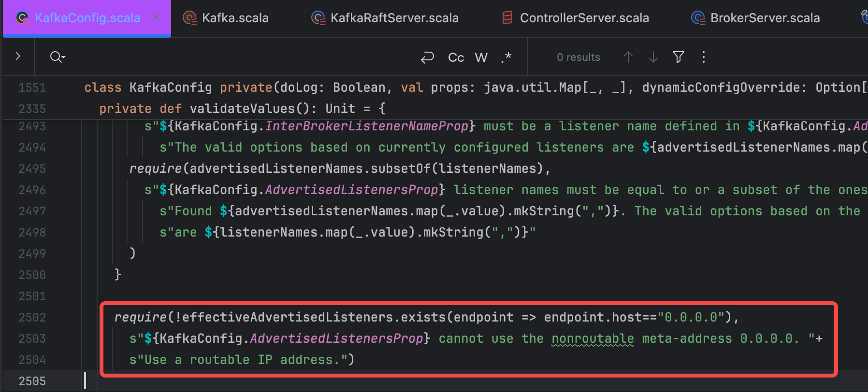Go to previous occurrence with up arrow

click(628, 57)
